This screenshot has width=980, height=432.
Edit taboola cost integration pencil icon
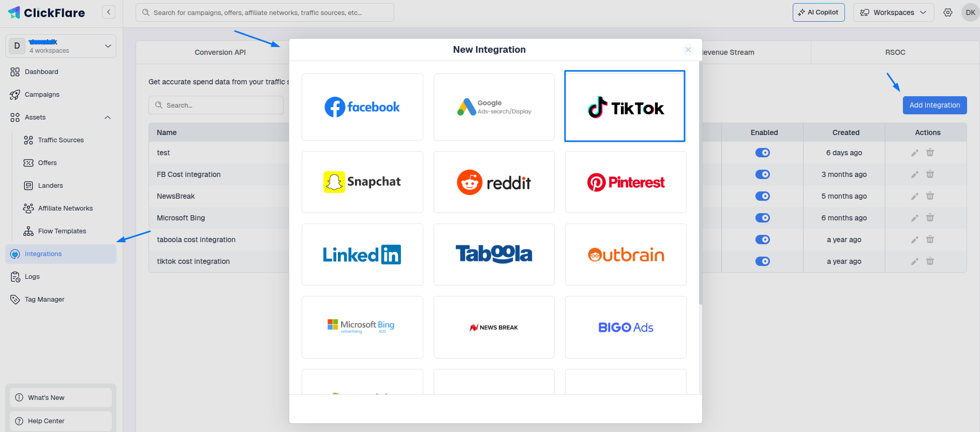pyautogui.click(x=915, y=240)
